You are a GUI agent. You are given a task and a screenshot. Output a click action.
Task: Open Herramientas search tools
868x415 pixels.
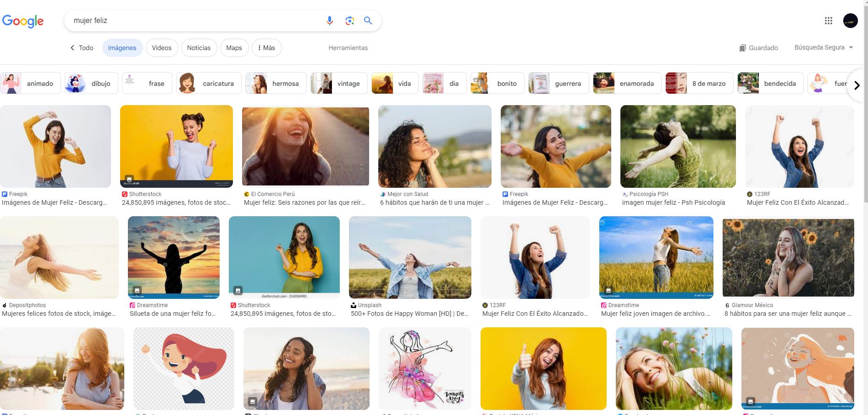click(348, 48)
